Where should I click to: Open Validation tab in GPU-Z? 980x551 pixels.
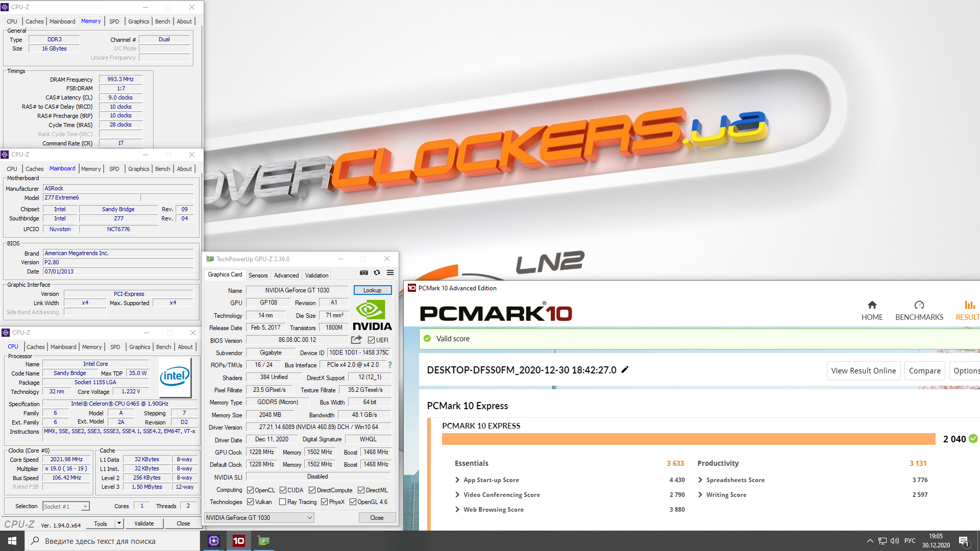[316, 275]
